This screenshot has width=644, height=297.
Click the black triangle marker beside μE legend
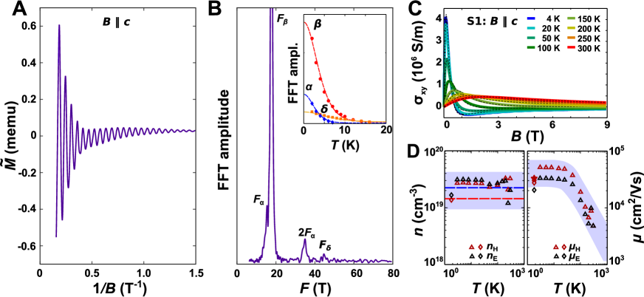pyautogui.click(x=556, y=256)
